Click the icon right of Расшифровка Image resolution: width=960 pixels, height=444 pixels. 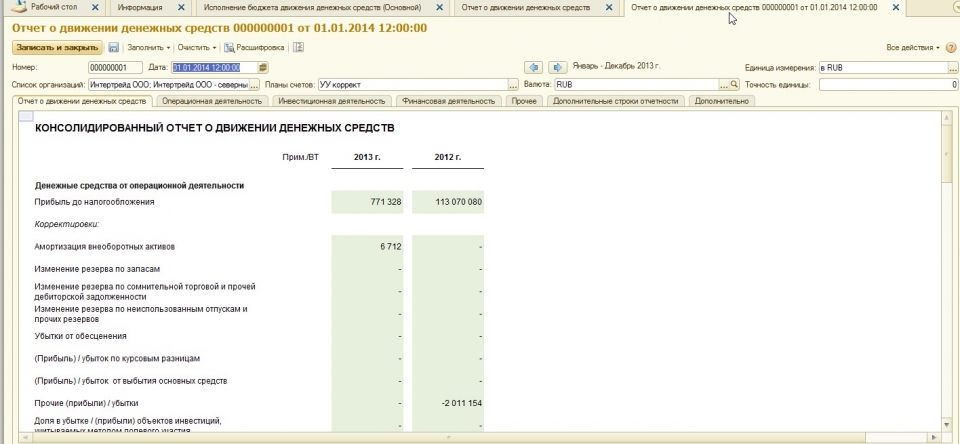click(299, 48)
